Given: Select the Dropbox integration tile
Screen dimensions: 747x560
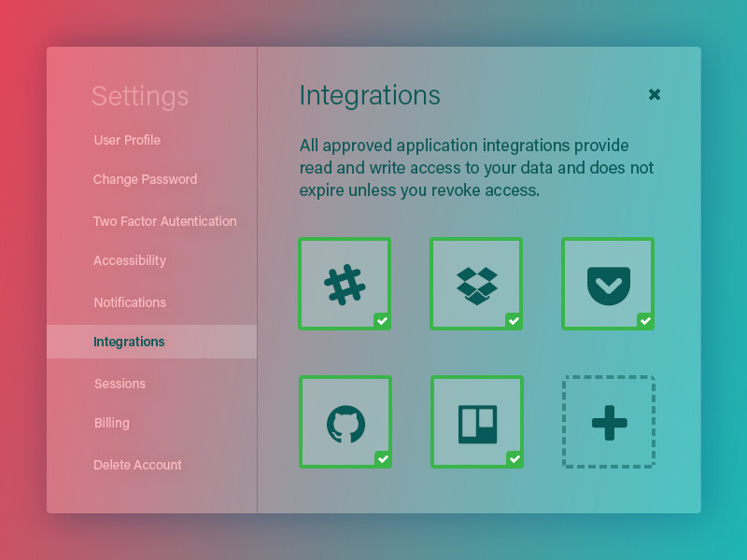Looking at the screenshot, I should pyautogui.click(x=476, y=283).
